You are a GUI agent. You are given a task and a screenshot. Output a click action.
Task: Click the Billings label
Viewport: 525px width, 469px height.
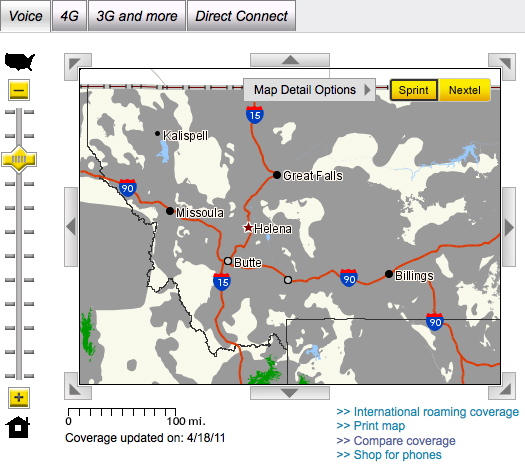(x=414, y=276)
